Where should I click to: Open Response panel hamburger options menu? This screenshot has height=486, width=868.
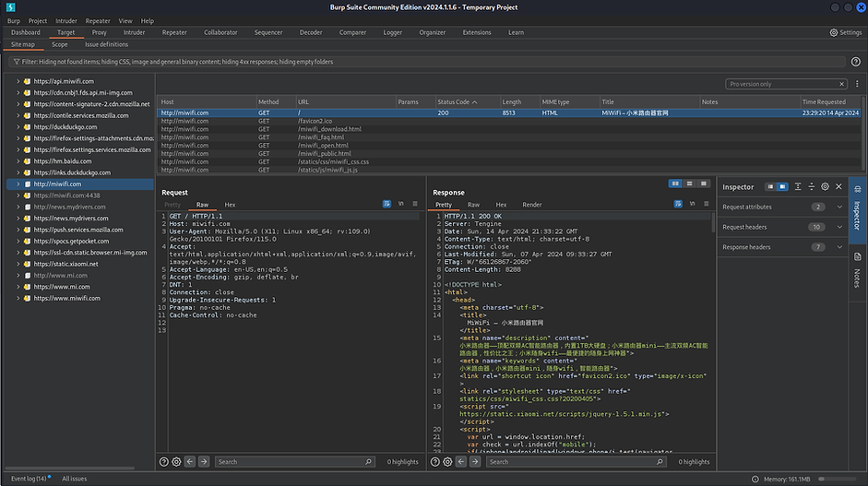pyautogui.click(x=706, y=204)
